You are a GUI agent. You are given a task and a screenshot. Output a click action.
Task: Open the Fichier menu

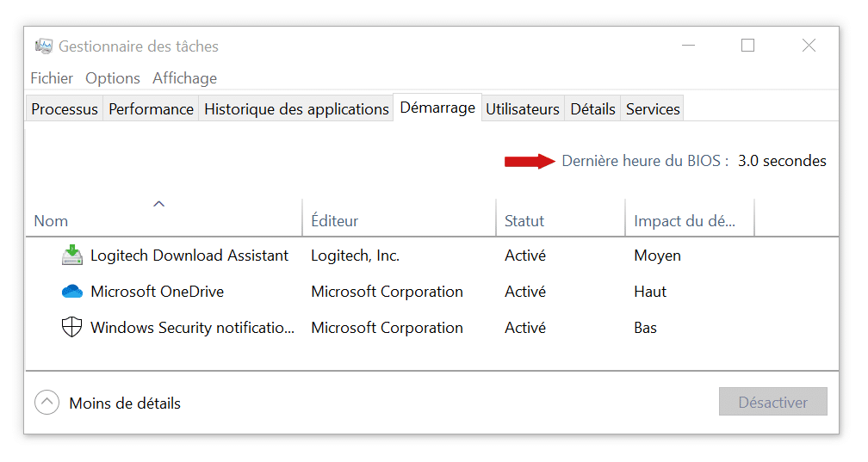coord(52,78)
